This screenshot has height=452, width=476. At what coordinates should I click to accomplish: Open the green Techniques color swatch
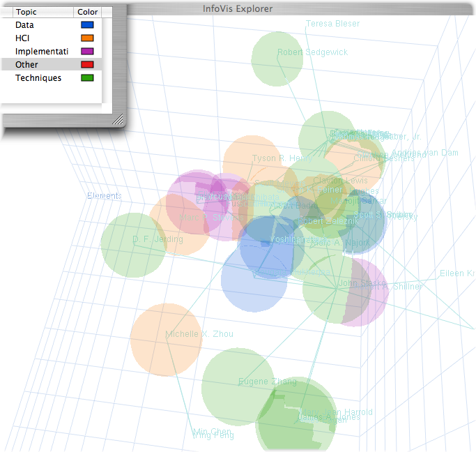coord(87,78)
